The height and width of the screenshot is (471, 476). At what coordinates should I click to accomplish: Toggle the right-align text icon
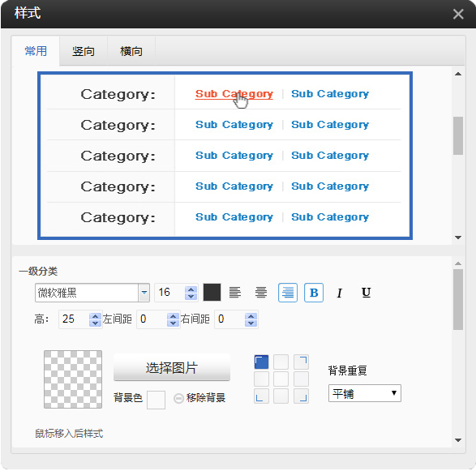288,293
